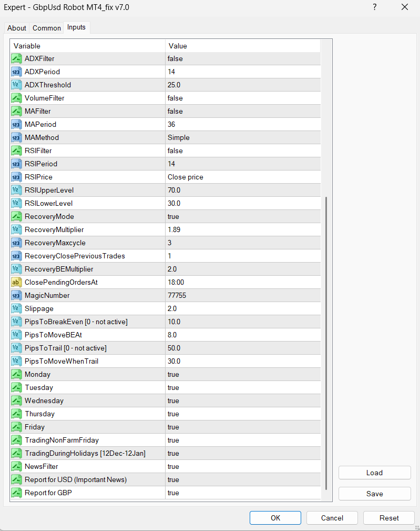Viewport: 420px width, 531px height.
Task: Click the boolean icon beside MAFilter
Action: (x=16, y=112)
